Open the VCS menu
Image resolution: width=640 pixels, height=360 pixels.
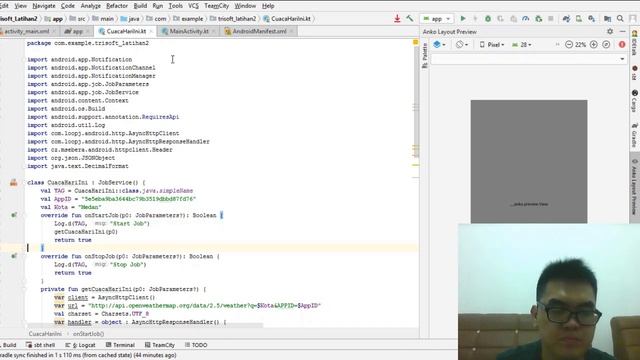193,6
